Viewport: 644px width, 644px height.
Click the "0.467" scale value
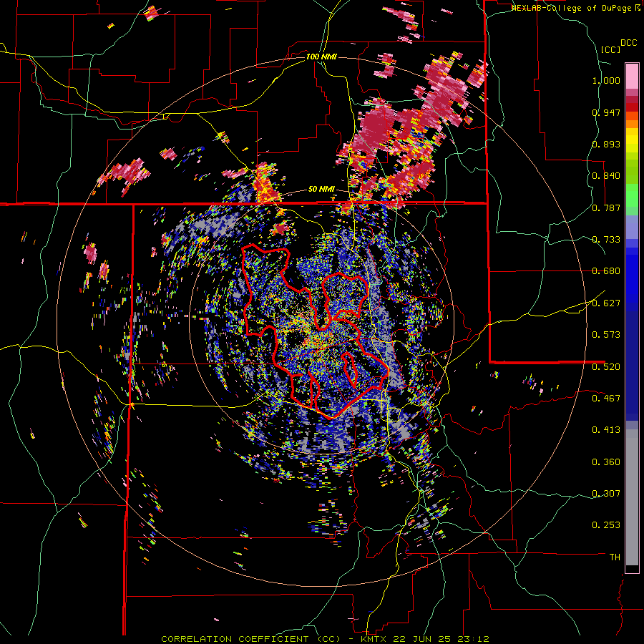(606, 399)
